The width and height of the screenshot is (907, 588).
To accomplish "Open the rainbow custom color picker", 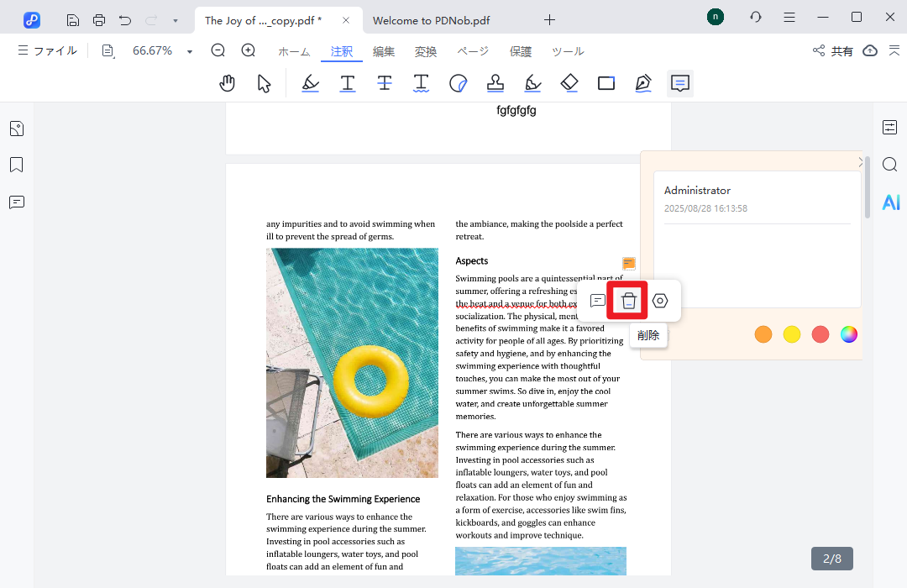I will pos(848,334).
